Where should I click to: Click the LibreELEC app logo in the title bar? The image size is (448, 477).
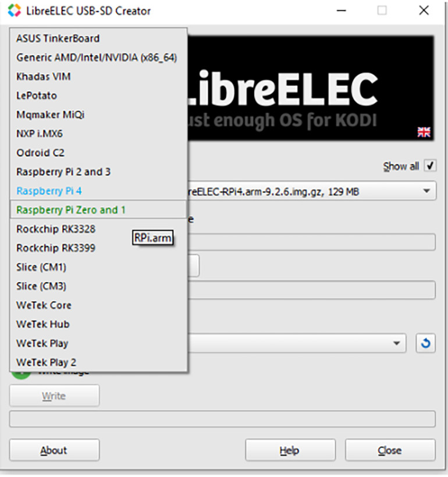15,10
